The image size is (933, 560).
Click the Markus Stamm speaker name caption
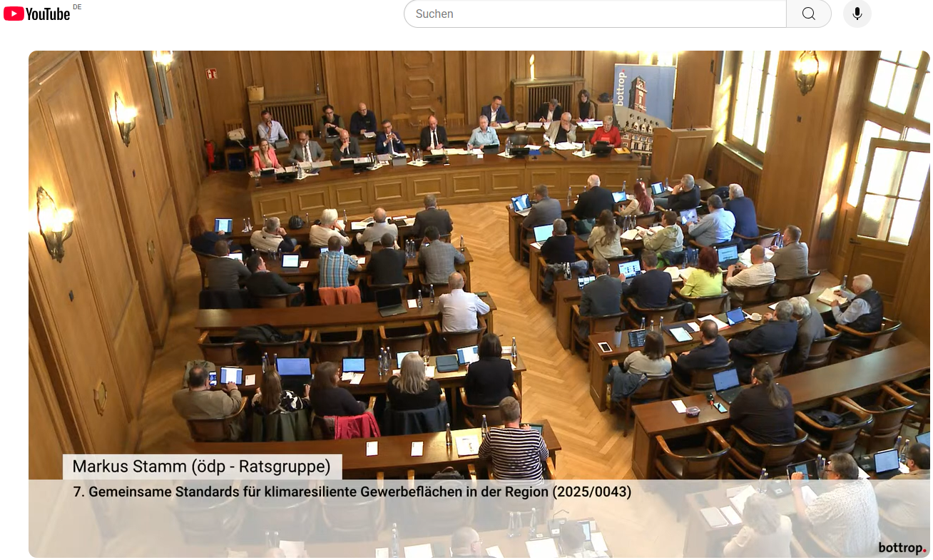click(x=202, y=467)
